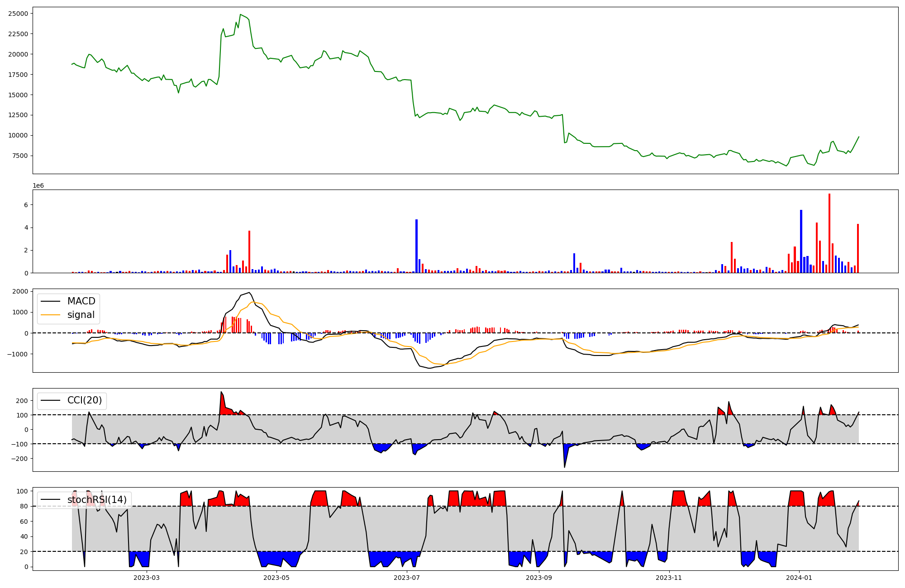Click the 7500 price axis tick label
The image size is (905, 588).
(20, 156)
